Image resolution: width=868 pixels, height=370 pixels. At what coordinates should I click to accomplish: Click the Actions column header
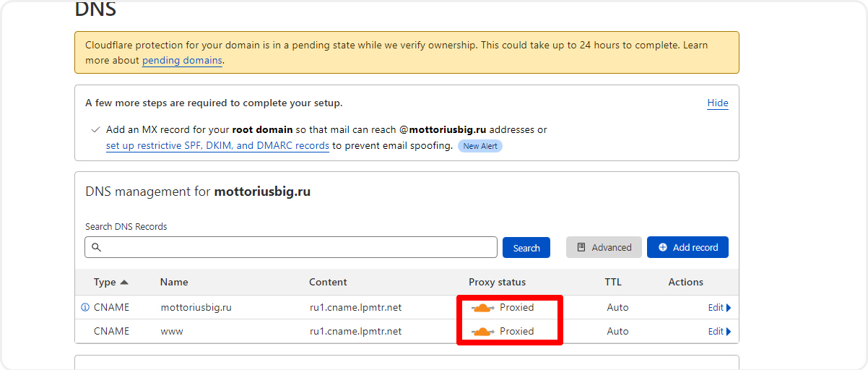685,282
